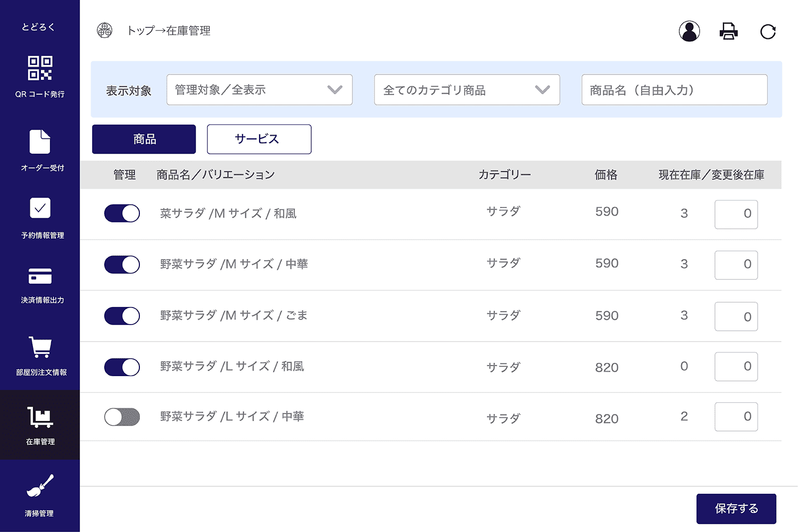Click the 商品名 free-text search field
The width and height of the screenshot is (798, 532).
click(x=674, y=90)
